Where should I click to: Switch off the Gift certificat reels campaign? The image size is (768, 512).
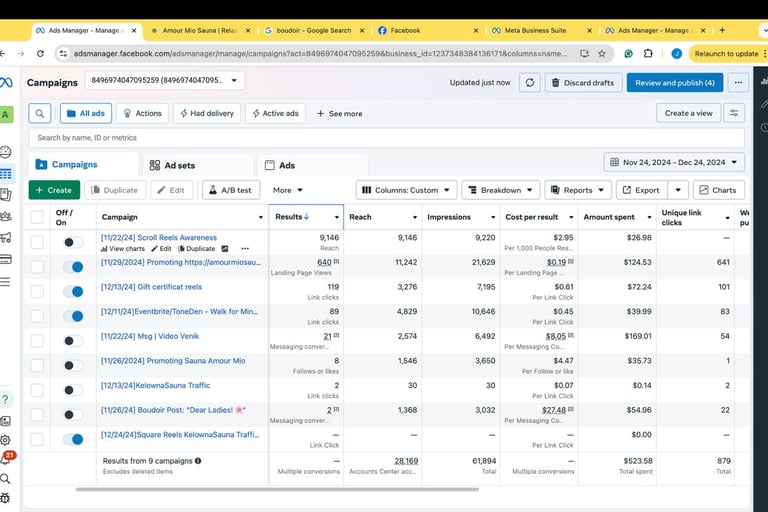[x=73, y=292]
